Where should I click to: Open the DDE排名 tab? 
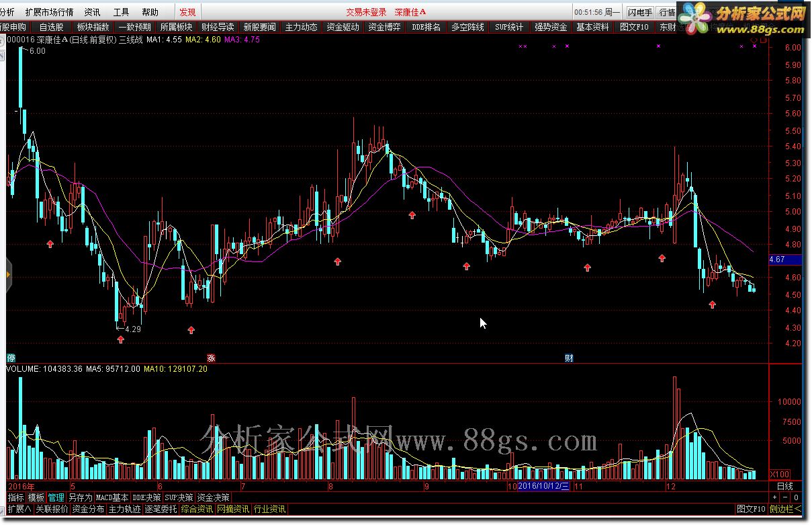pyautogui.click(x=426, y=27)
